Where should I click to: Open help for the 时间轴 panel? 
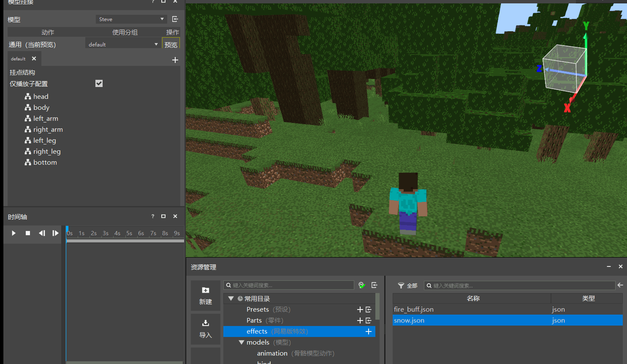coord(153,216)
